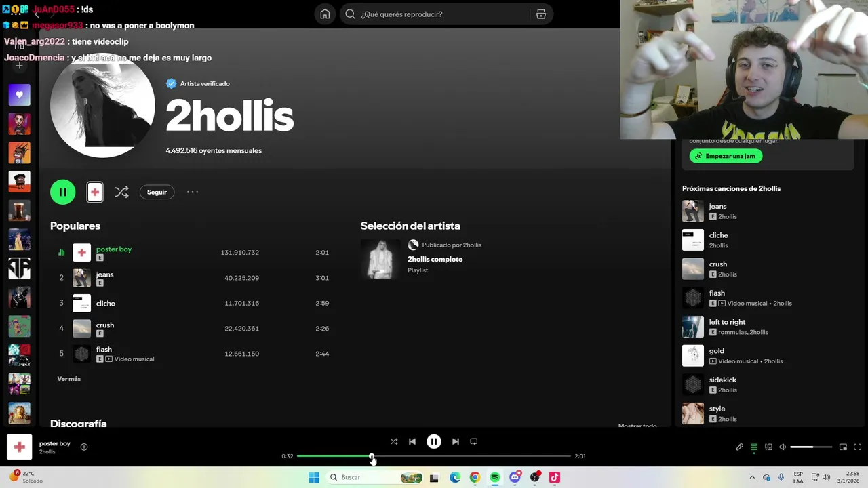The width and height of the screenshot is (868, 488).
Task: Play flash in the next-songs queue
Action: 717,293
